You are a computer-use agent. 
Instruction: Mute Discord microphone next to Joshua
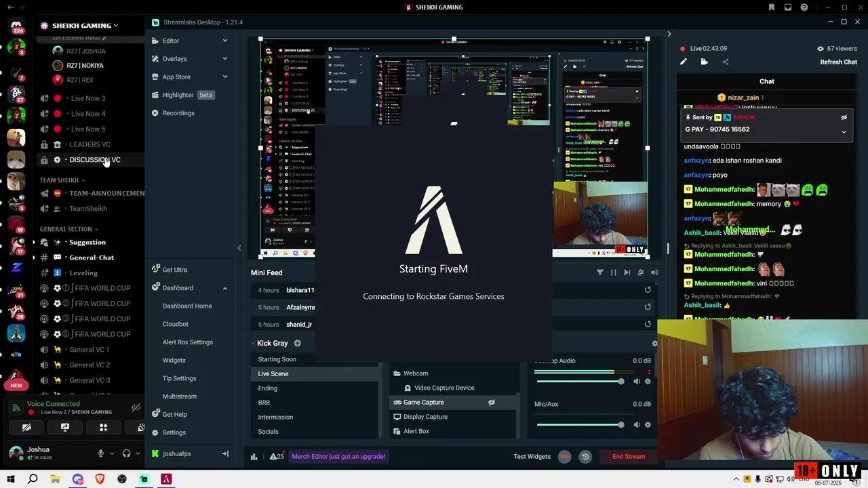click(x=101, y=453)
